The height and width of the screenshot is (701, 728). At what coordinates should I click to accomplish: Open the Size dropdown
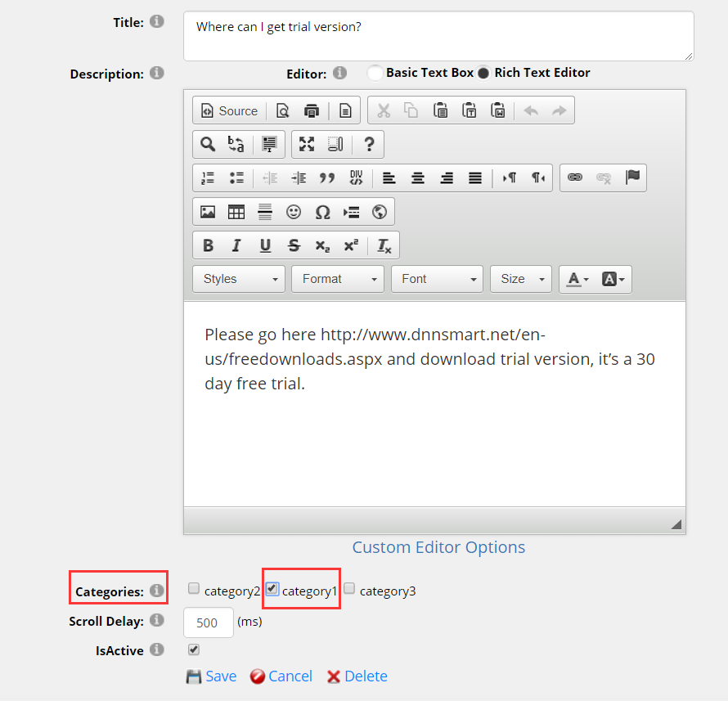[521, 279]
